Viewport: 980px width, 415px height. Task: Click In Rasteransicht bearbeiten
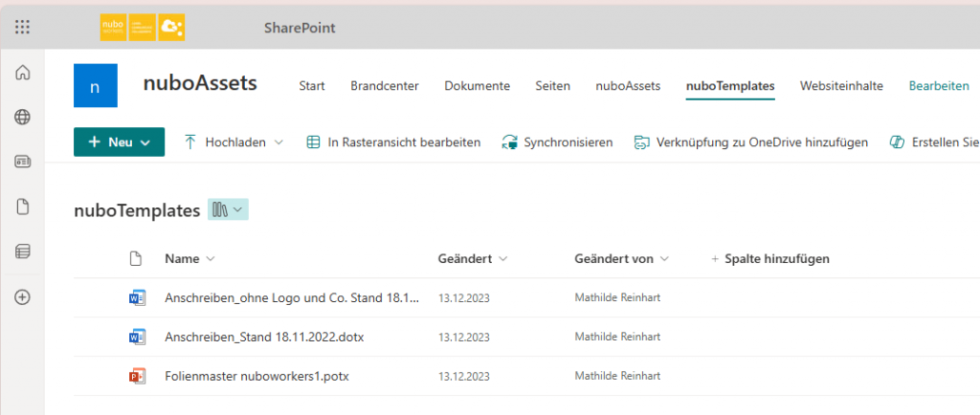(x=393, y=142)
